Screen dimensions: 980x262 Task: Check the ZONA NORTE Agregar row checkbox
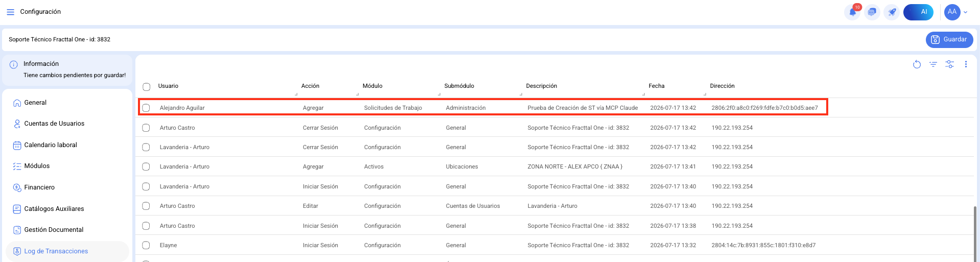tap(146, 166)
